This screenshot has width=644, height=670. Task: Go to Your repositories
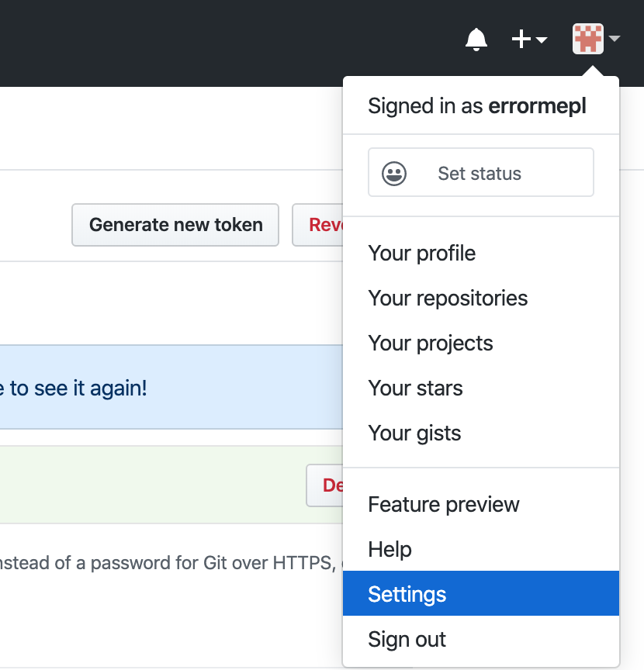[x=448, y=299]
